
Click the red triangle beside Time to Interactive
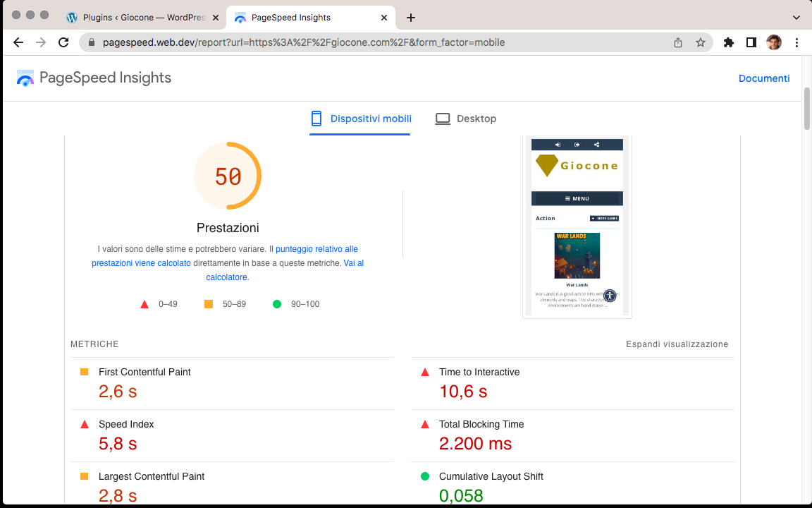(x=425, y=373)
